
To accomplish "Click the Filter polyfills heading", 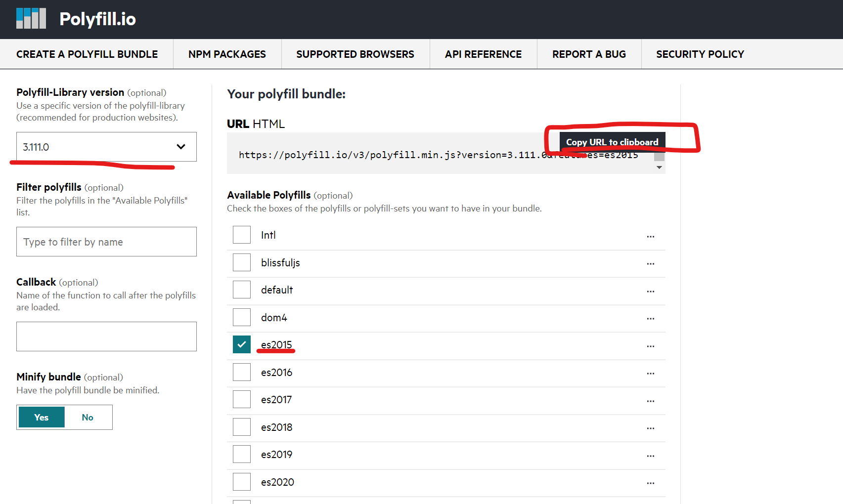I will point(49,187).
